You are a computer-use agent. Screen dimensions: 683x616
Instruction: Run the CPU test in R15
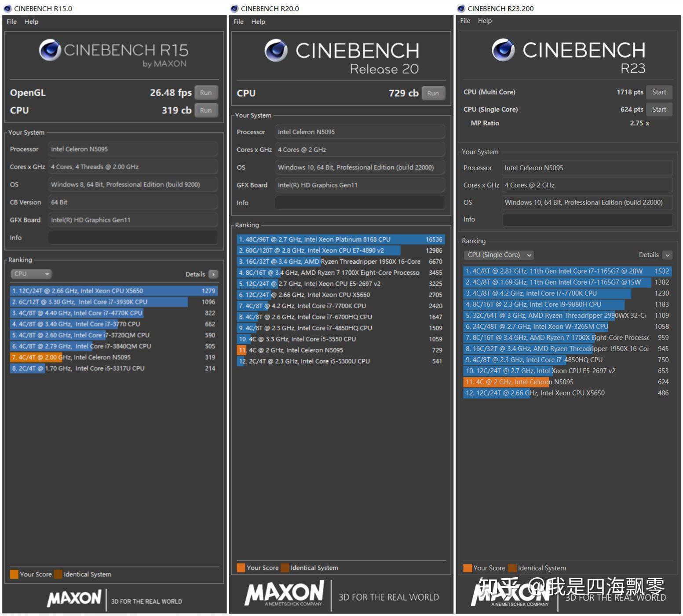coord(206,110)
